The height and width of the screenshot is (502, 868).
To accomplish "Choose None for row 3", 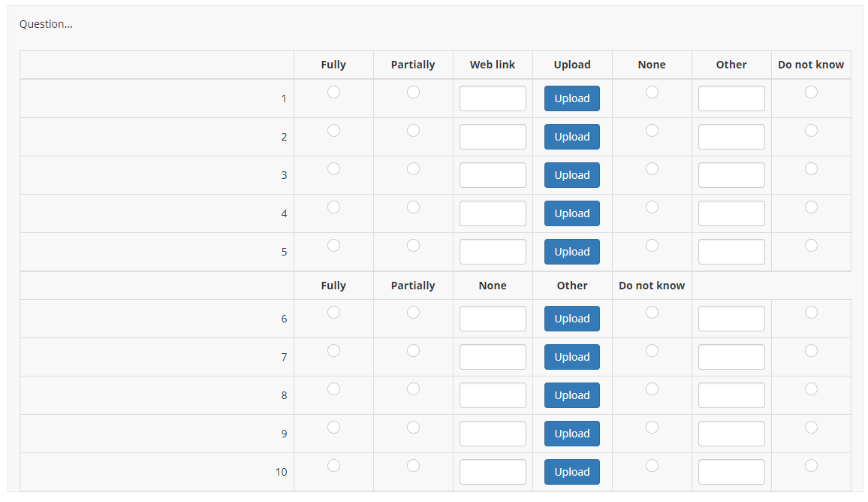I will point(652,169).
